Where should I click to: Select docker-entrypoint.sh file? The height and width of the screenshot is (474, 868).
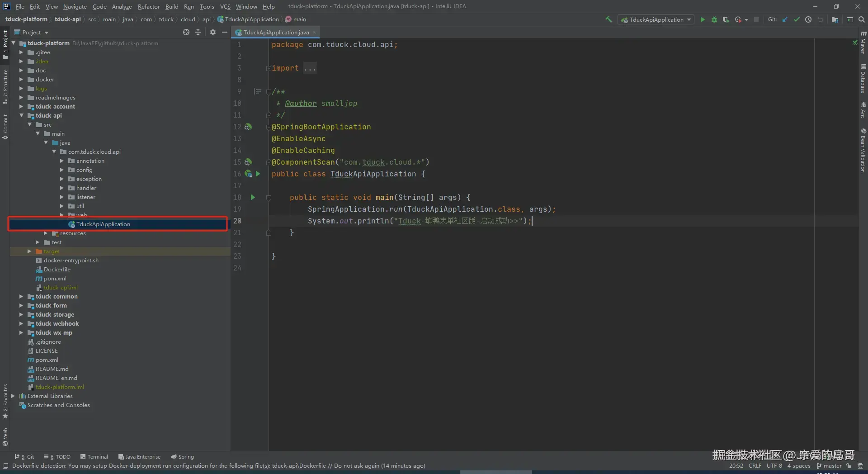71,261
